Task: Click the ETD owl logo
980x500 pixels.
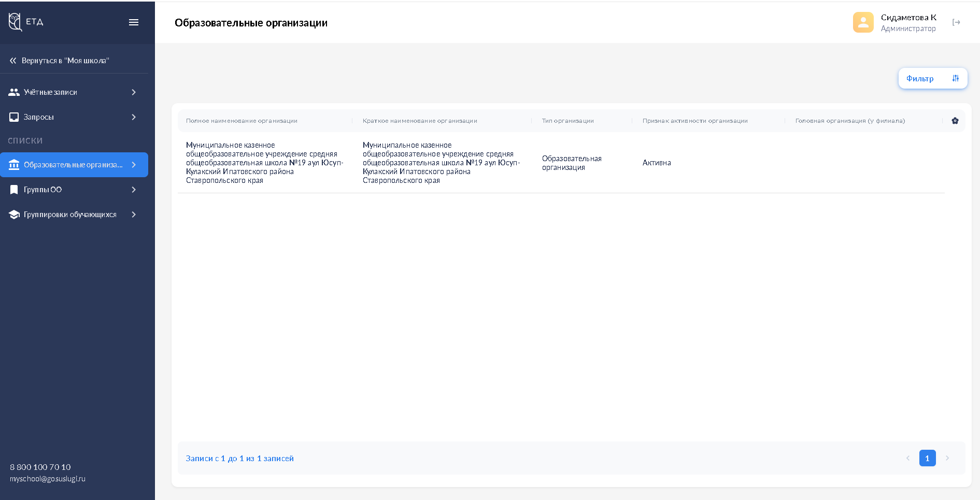Action: pyautogui.click(x=16, y=22)
